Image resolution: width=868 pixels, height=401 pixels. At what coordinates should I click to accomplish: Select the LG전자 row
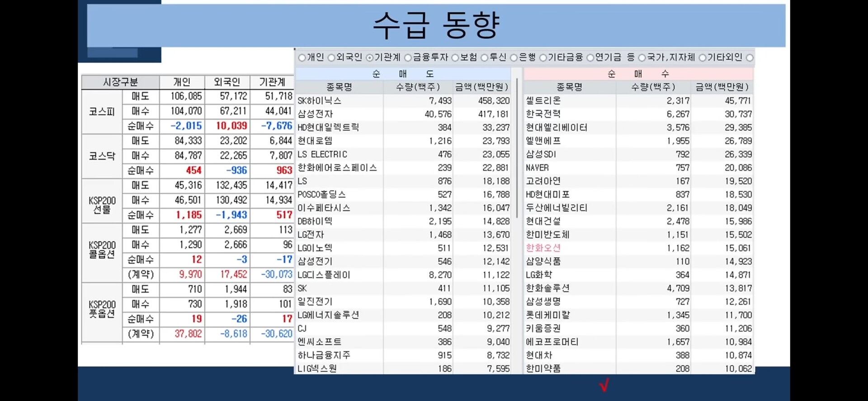[403, 234]
